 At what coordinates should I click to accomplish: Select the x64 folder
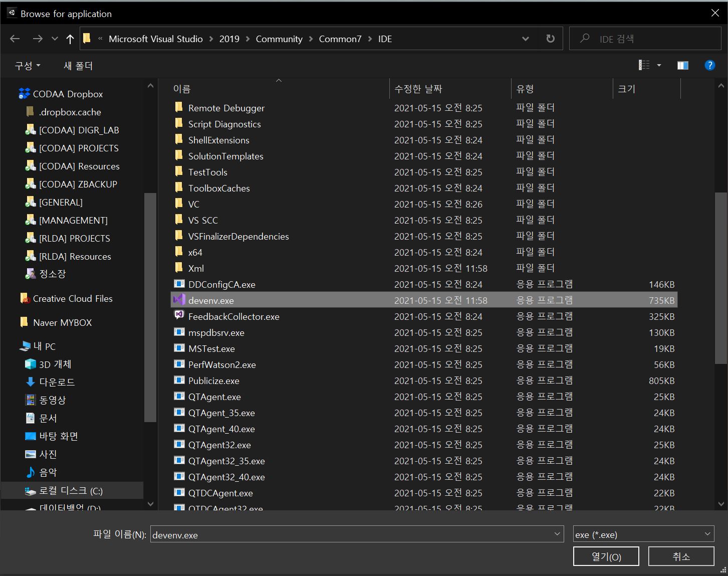pyautogui.click(x=195, y=252)
